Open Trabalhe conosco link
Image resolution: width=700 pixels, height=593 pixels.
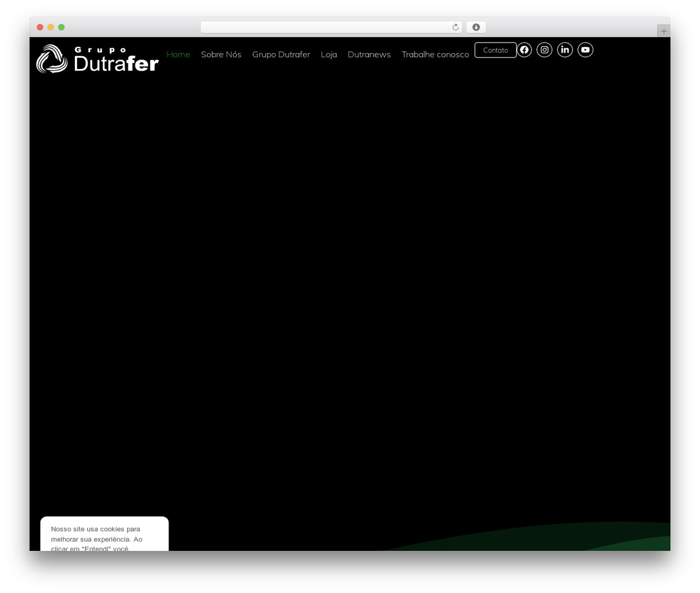(x=435, y=54)
